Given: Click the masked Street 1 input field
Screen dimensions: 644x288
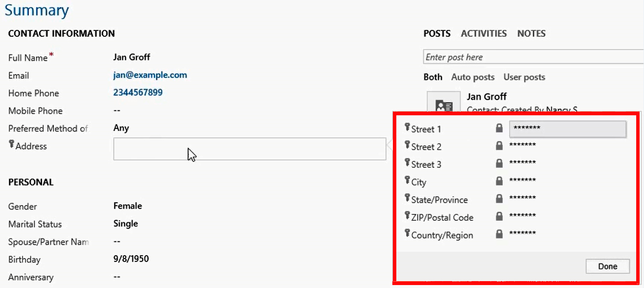Looking at the screenshot, I should pyautogui.click(x=568, y=129).
